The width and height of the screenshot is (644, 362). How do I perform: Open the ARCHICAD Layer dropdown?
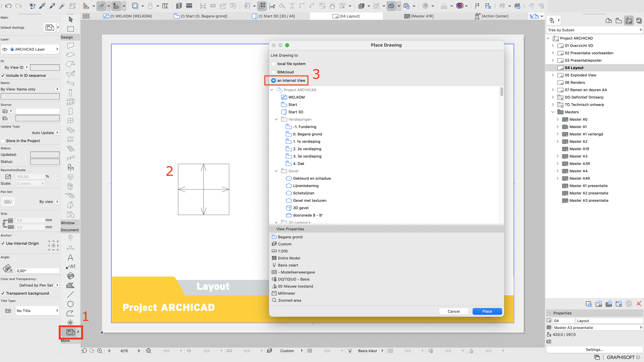tap(30, 49)
